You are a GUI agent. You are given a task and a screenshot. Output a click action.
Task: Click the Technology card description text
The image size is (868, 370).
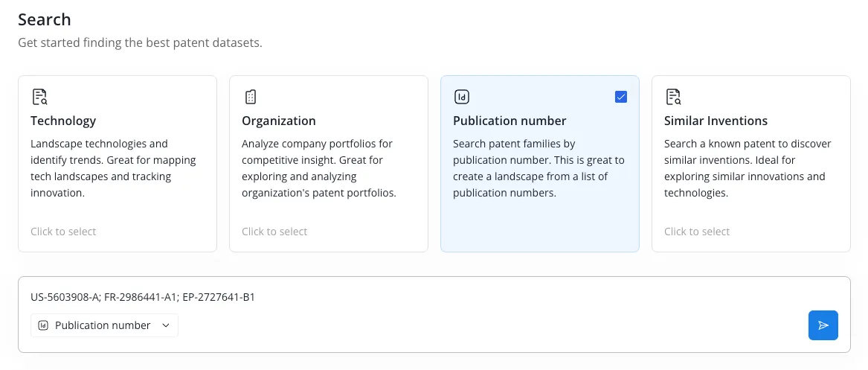[114, 168]
